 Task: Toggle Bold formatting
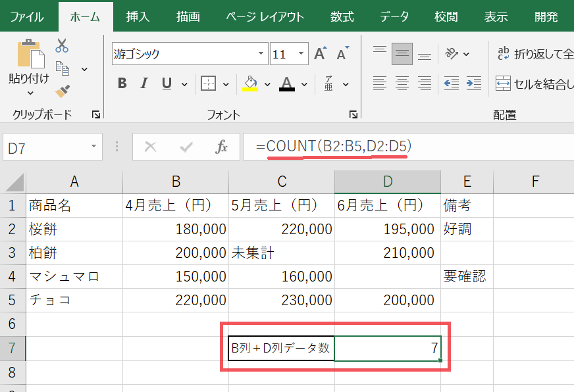122,84
